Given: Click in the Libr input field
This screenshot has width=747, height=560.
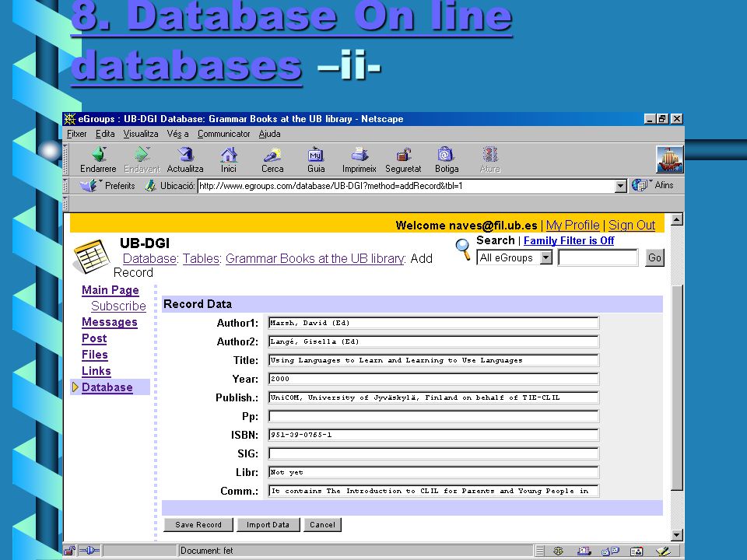Looking at the screenshot, I should click(433, 472).
